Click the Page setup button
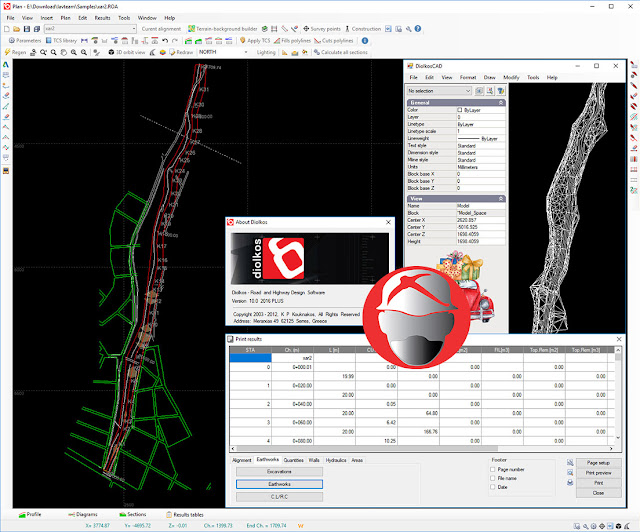This screenshot has width=640, height=532. point(598,463)
